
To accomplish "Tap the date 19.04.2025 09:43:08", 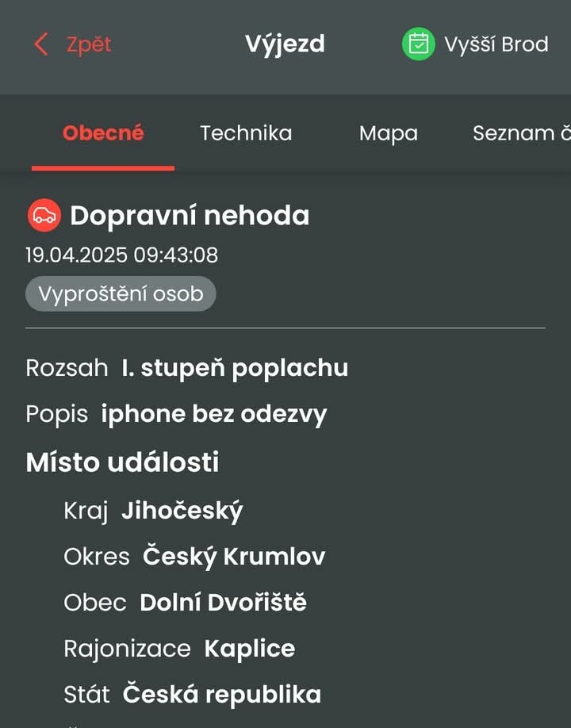I will (x=121, y=255).
